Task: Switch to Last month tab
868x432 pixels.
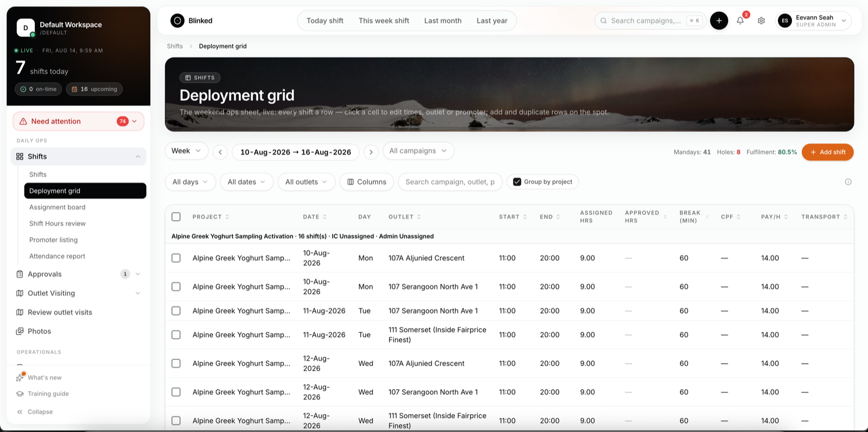Action: click(x=443, y=21)
